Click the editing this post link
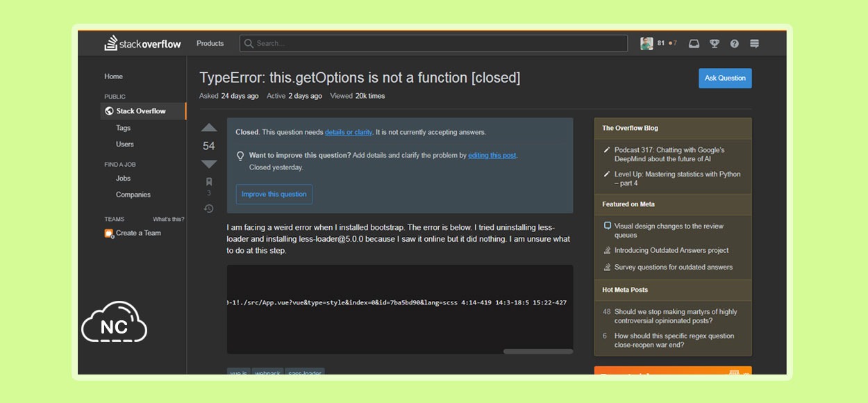Screen dimensions: 868x403 [x=492, y=156]
